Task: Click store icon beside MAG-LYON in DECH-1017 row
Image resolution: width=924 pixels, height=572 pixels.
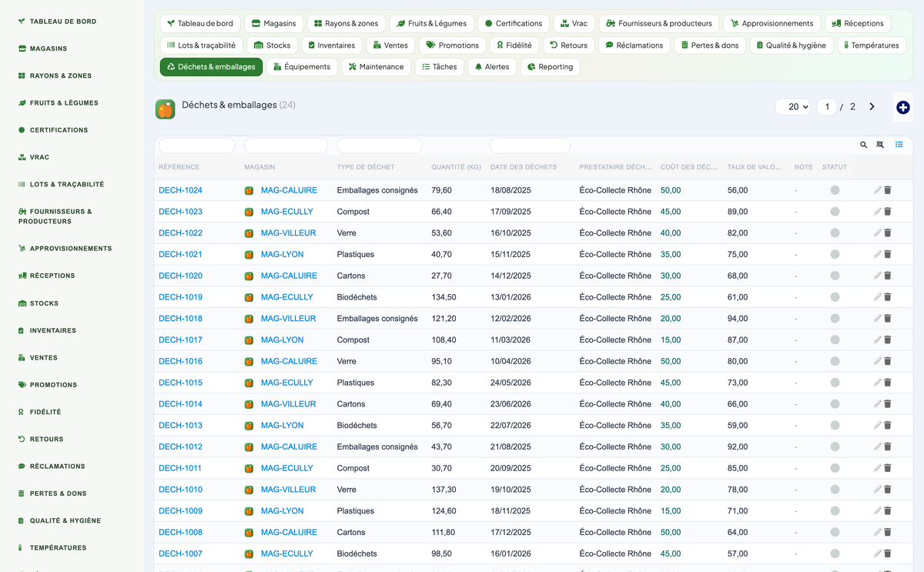Action: click(x=249, y=340)
